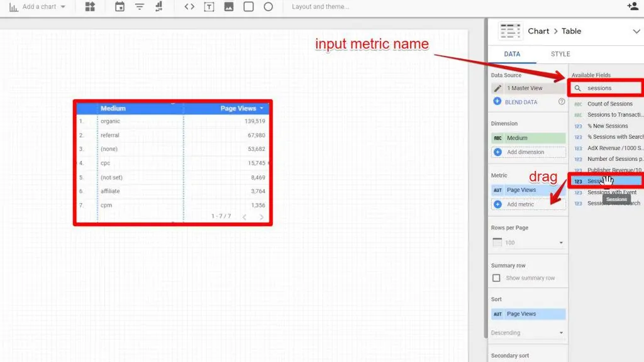Edit the Master View data source

(x=499, y=88)
